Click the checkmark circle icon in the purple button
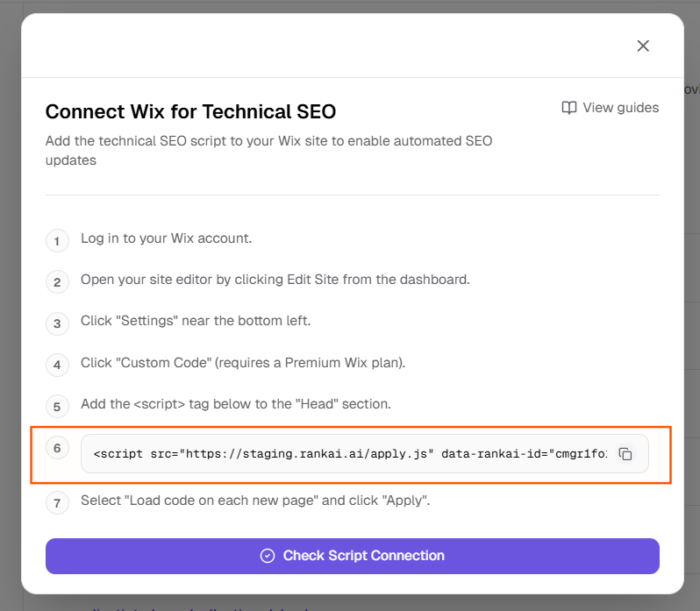 tap(268, 556)
